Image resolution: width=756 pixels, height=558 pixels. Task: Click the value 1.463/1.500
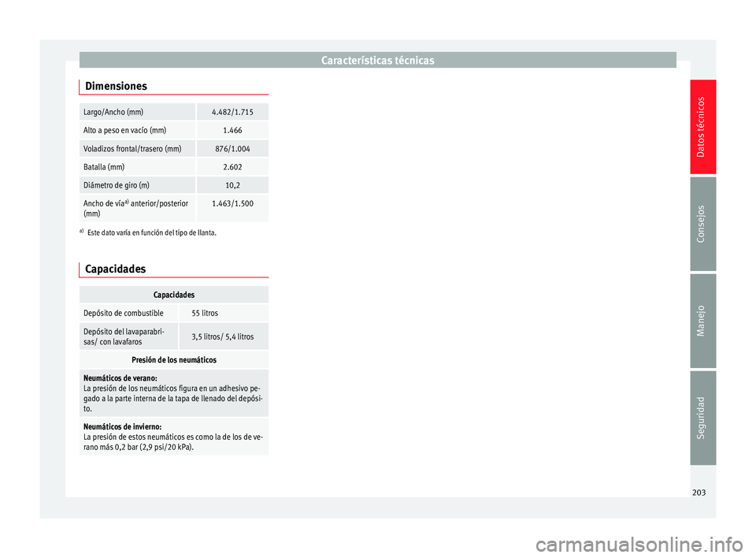tap(232, 203)
